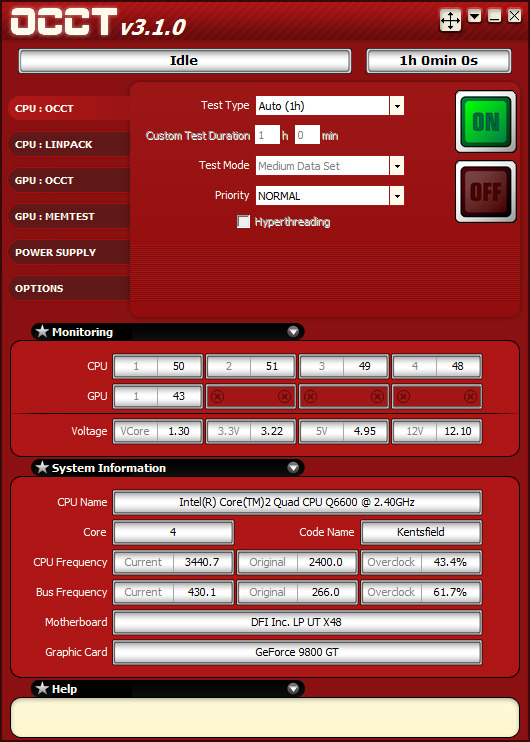
Task: Open Priority dropdown set to NORMAL
Action: [x=330, y=196]
